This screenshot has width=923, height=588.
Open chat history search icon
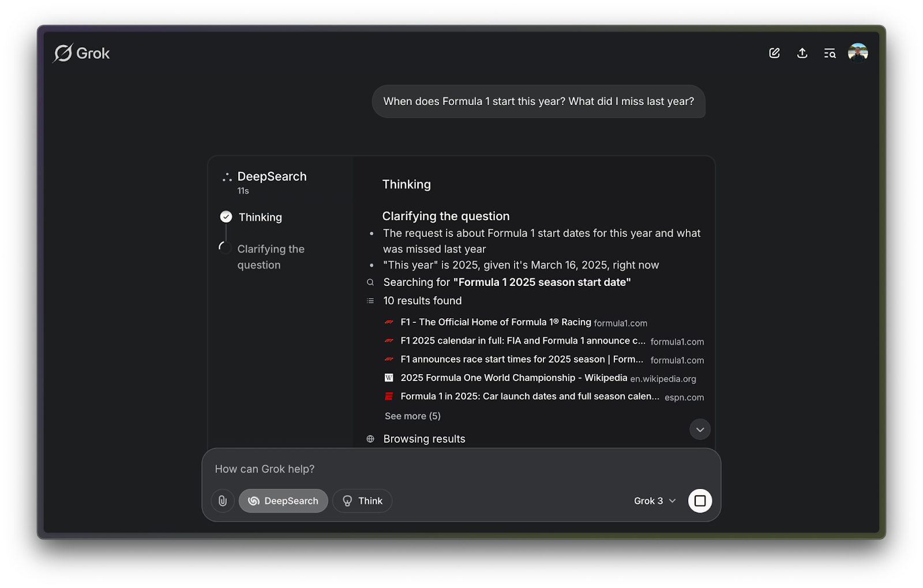point(830,53)
